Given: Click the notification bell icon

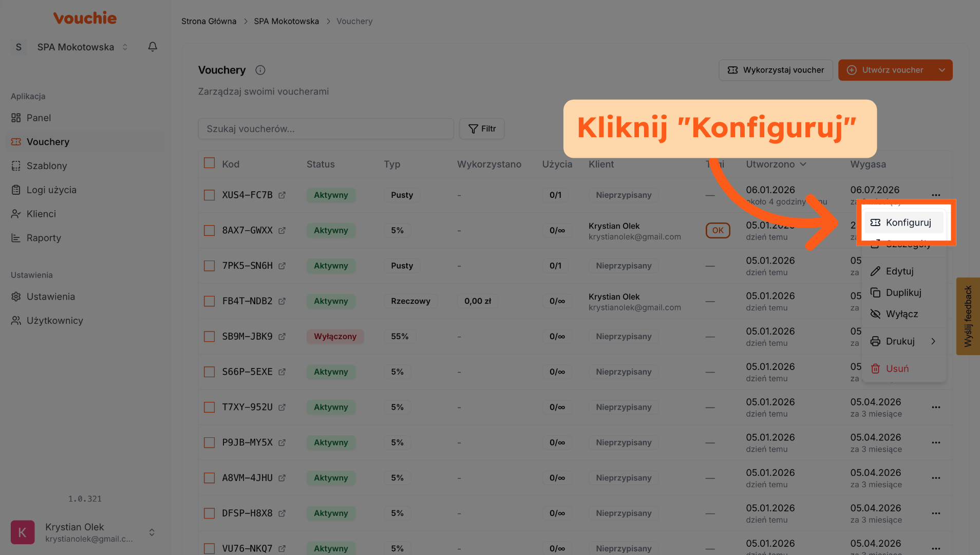Looking at the screenshot, I should 153,47.
